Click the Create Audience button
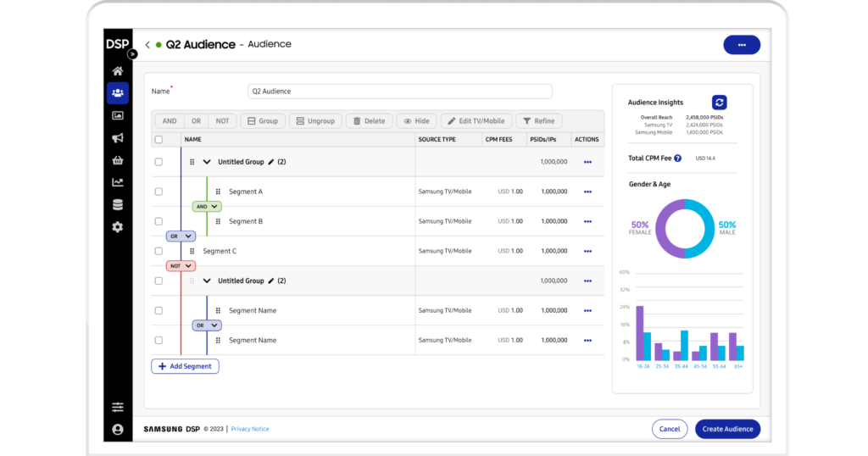Screen dimensions: 868x456 727,429
